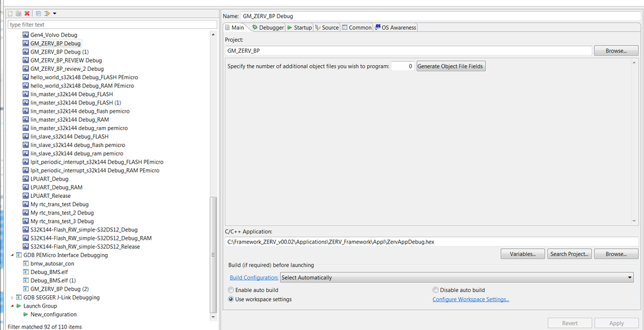This screenshot has height=330, width=644.
Task: Expand the GDB SEGGER J-Link Debugging node
Action: point(13,297)
